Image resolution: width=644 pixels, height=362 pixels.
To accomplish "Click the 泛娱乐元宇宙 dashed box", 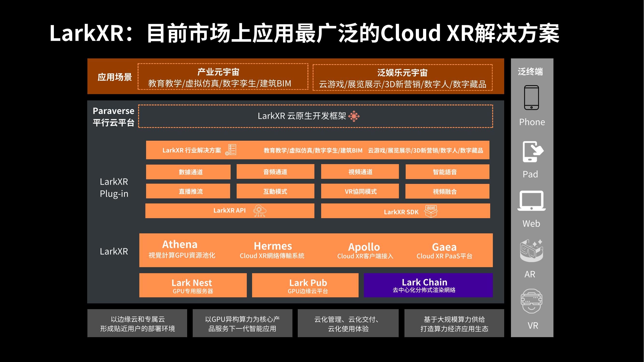I will coord(402,78).
